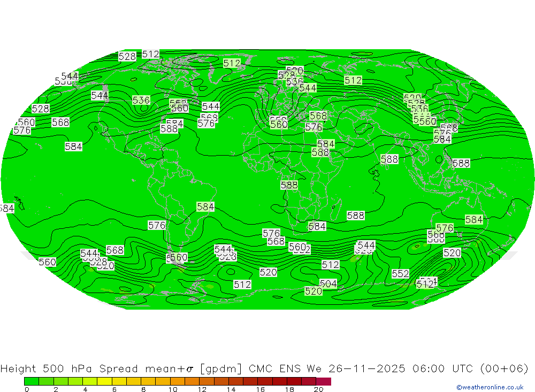
Task: Click the dark red 17–18 legend swatch
Action: (280, 381)
